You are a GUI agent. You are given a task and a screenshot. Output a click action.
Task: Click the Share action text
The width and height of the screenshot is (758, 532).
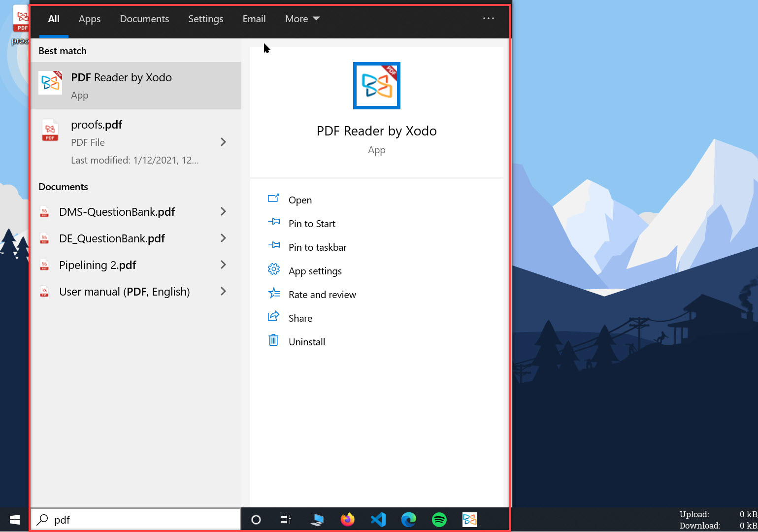click(300, 318)
